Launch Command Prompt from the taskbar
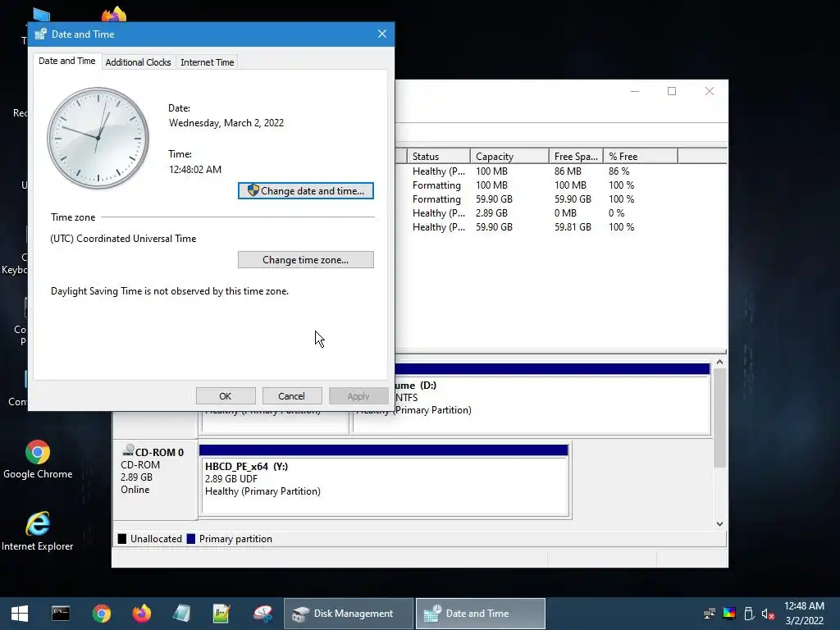 point(61,614)
